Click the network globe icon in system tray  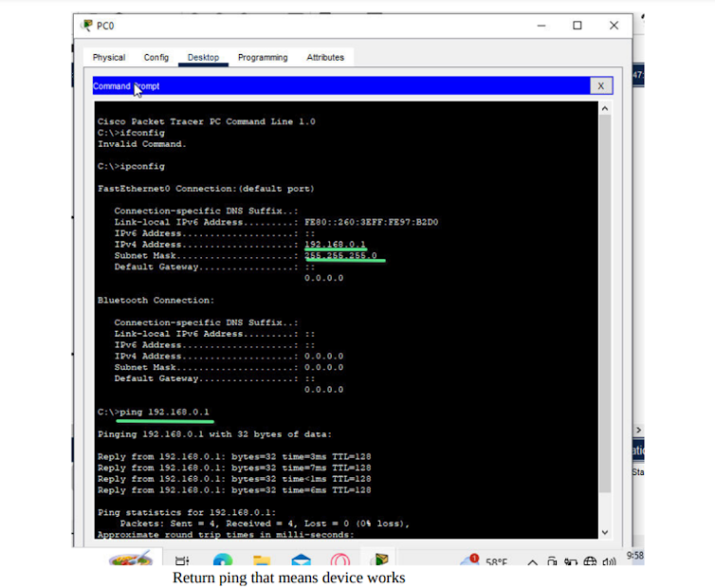tap(590, 561)
